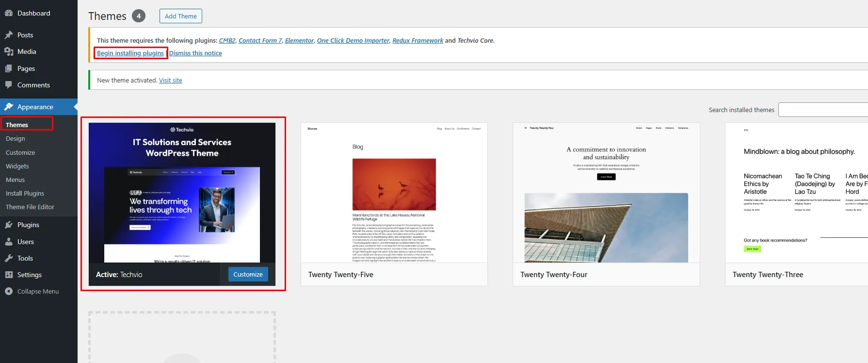
Task: Open the Design submenu item
Action: point(16,138)
